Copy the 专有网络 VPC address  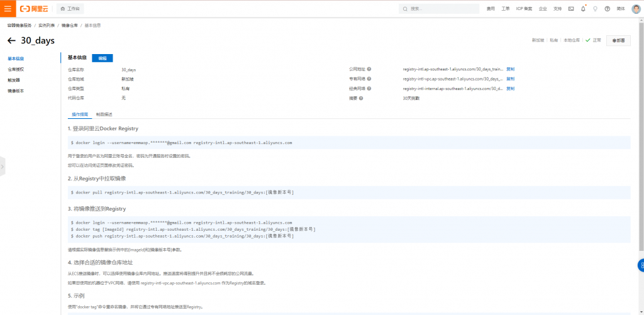pyautogui.click(x=511, y=79)
